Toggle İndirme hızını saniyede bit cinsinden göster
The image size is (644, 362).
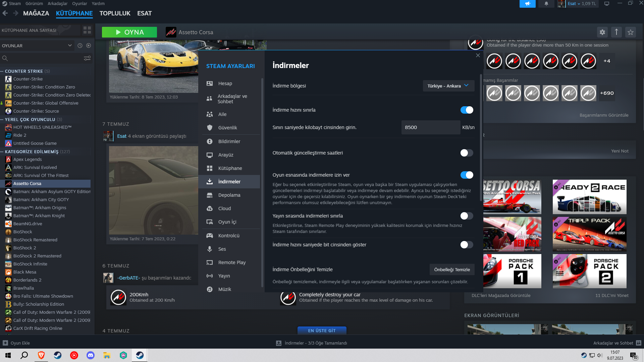467,245
